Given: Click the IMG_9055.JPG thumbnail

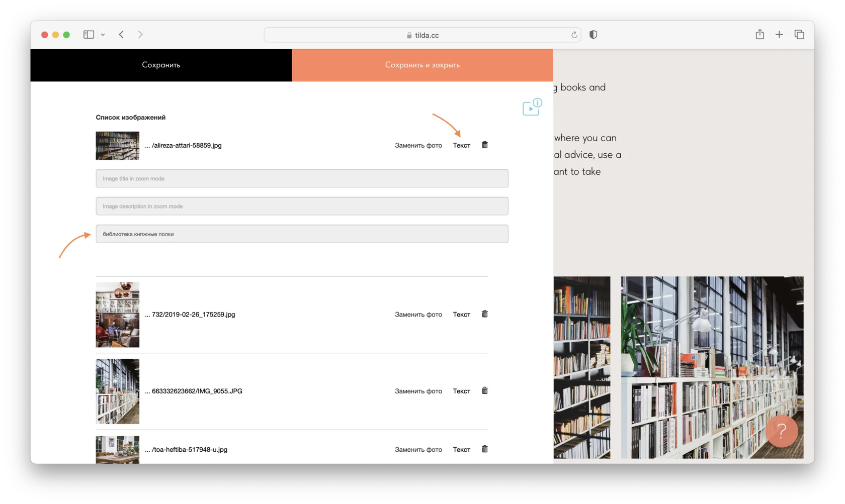Looking at the screenshot, I should point(118,391).
